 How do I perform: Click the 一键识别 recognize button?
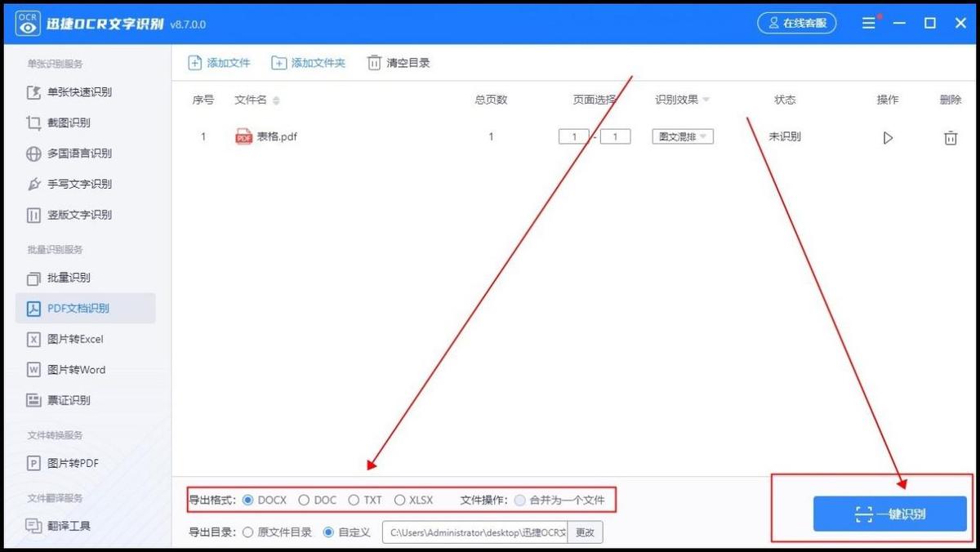click(889, 514)
